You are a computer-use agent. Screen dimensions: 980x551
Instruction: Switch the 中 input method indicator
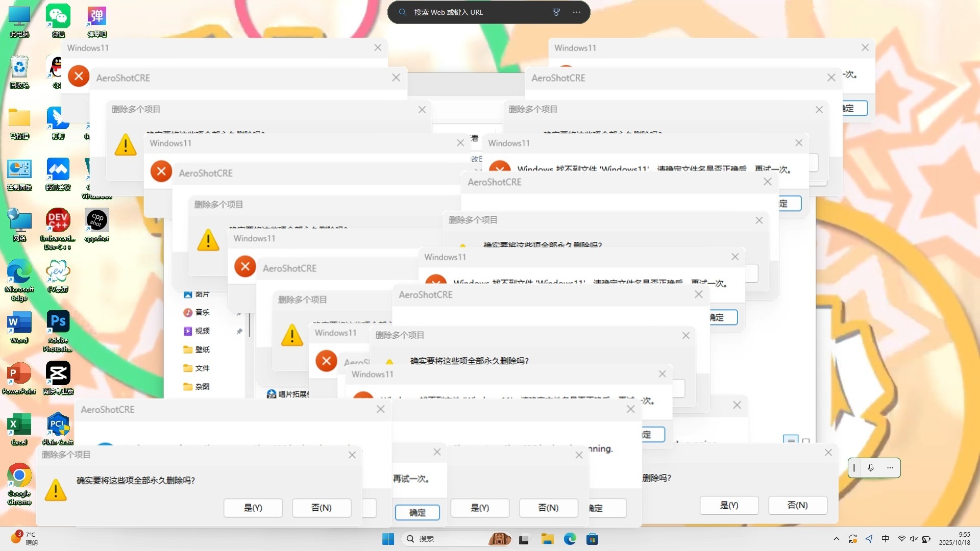pyautogui.click(x=886, y=539)
